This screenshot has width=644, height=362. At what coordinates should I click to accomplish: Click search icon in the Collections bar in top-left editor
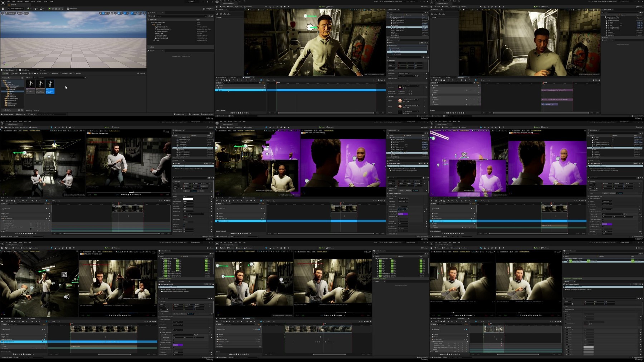click(x=22, y=110)
